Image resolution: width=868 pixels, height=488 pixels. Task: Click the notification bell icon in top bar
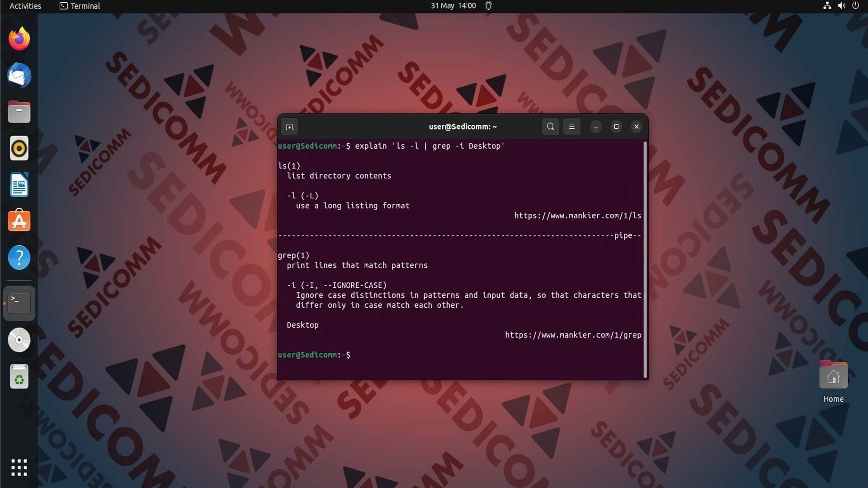[488, 6]
